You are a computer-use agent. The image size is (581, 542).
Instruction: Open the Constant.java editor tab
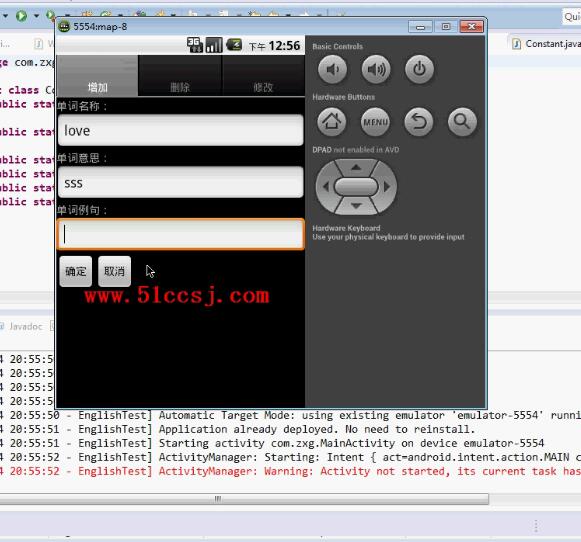(x=546, y=44)
